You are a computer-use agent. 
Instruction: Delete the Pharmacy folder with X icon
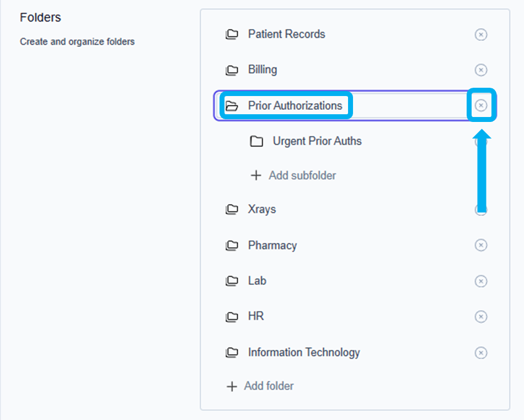point(481,245)
